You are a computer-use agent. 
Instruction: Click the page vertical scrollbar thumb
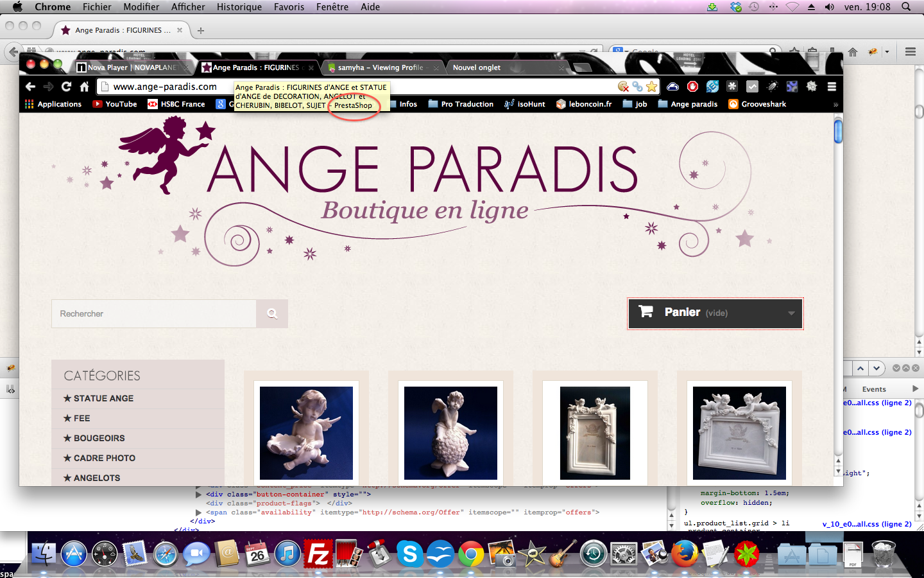point(838,131)
